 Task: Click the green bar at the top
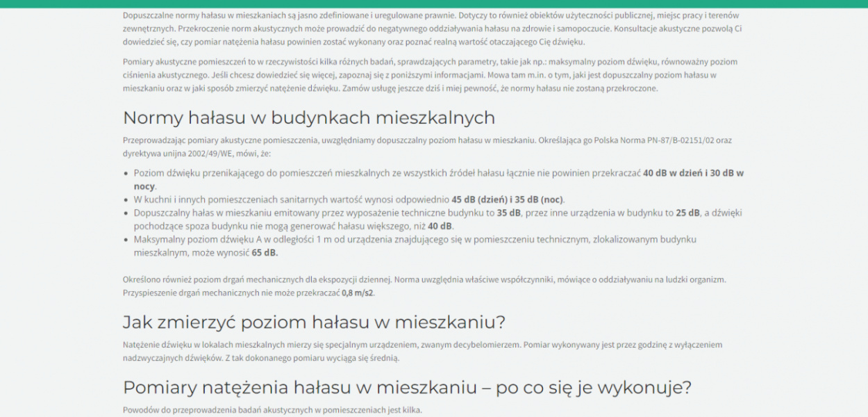click(434, 3)
